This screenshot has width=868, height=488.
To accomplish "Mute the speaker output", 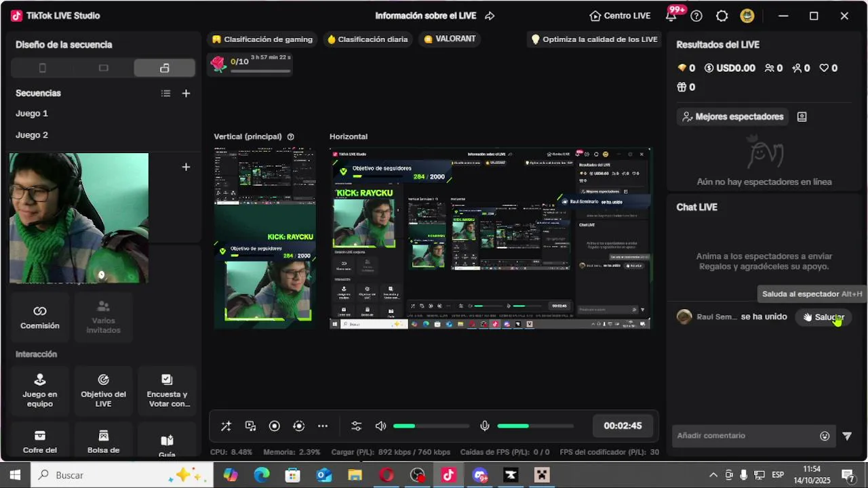I will (380, 426).
